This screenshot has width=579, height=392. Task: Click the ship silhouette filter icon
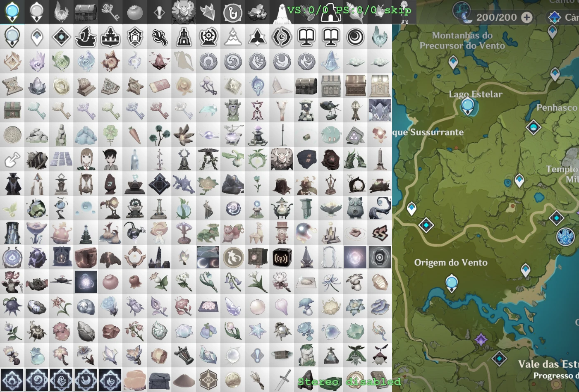tap(86, 37)
